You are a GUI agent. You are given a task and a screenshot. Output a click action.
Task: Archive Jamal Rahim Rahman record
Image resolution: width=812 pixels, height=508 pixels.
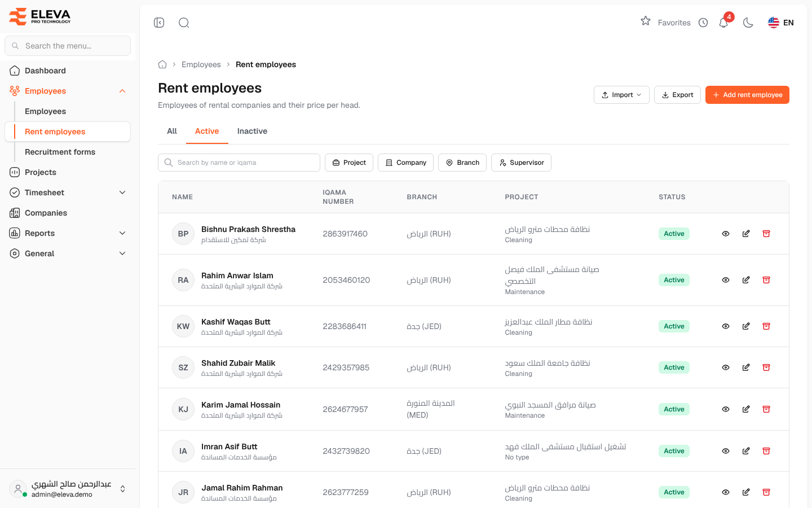tap(766, 492)
